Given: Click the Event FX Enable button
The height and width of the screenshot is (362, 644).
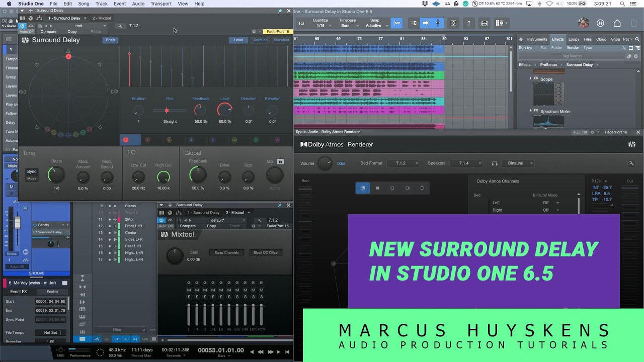Looking at the screenshot, I should (x=52, y=292).
